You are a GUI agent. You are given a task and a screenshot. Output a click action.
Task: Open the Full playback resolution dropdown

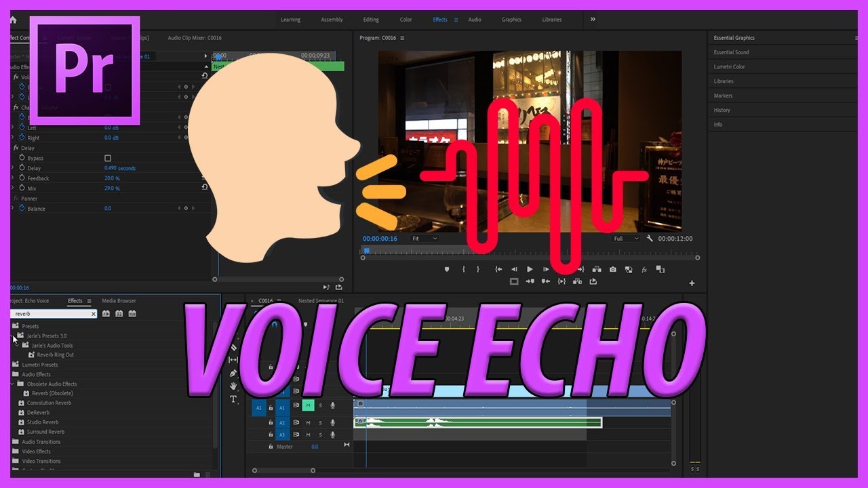625,239
